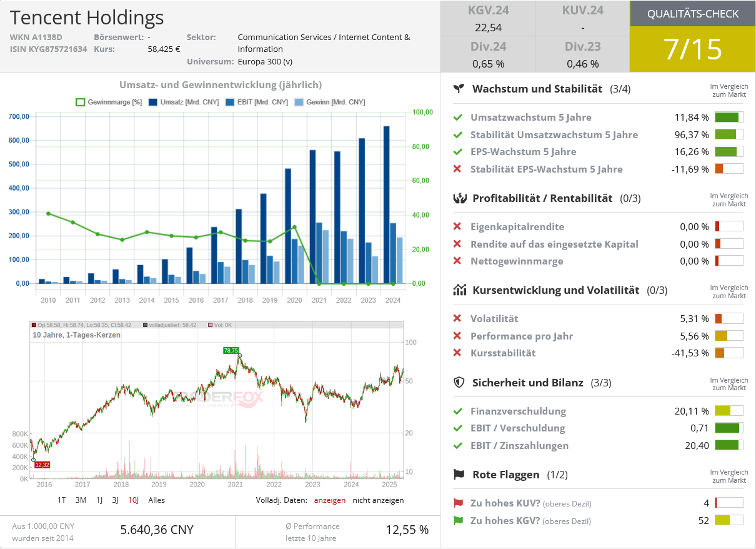Viewport: 756px width, 549px height.
Task: Click the green checkmark for EPS-Wachstum 5 Jahre
Action: (x=457, y=151)
